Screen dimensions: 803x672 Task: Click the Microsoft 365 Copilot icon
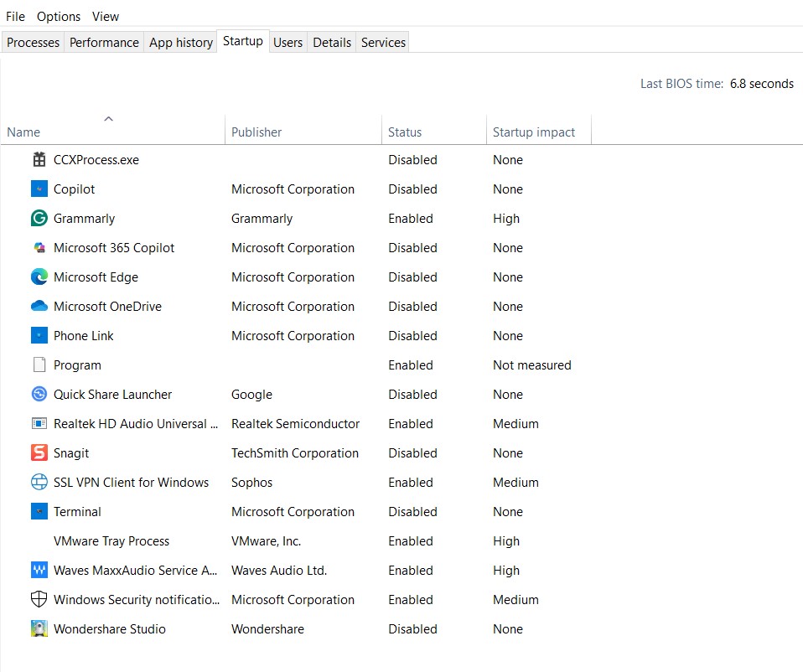tap(39, 248)
